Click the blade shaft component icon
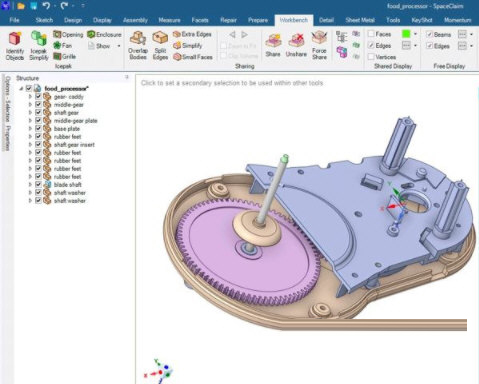The image size is (479, 384). click(x=47, y=185)
